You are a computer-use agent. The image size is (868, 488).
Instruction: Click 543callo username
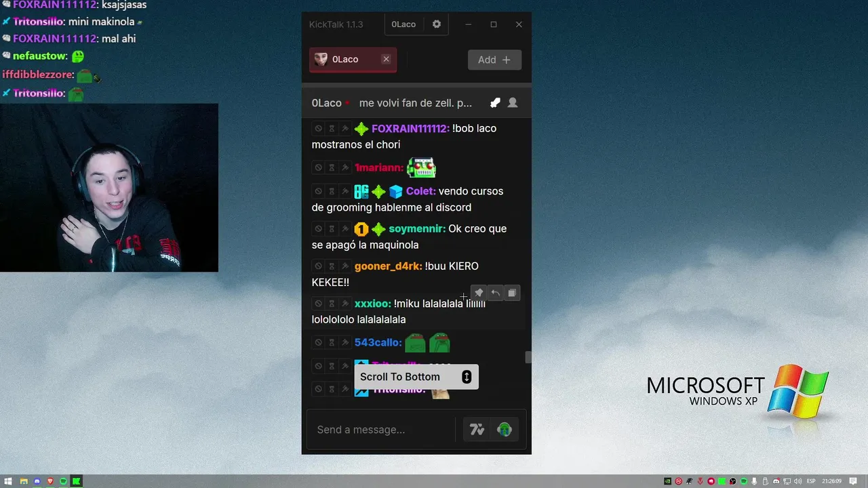[x=378, y=343]
